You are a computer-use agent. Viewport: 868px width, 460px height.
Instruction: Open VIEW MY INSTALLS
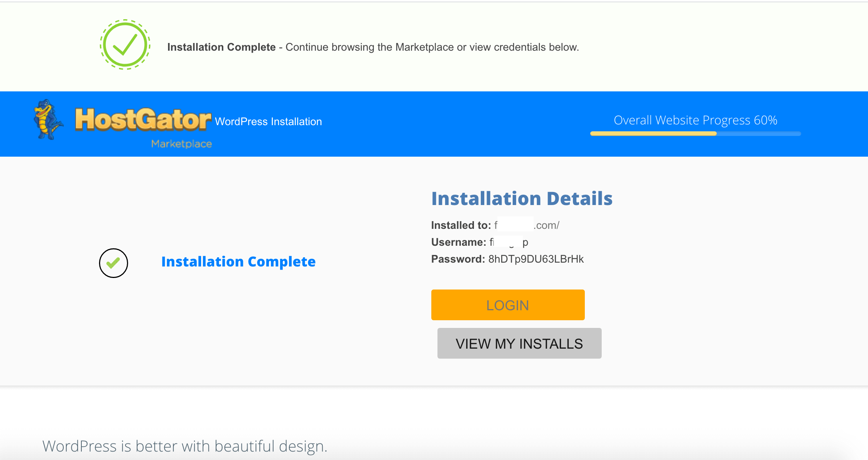(519, 343)
